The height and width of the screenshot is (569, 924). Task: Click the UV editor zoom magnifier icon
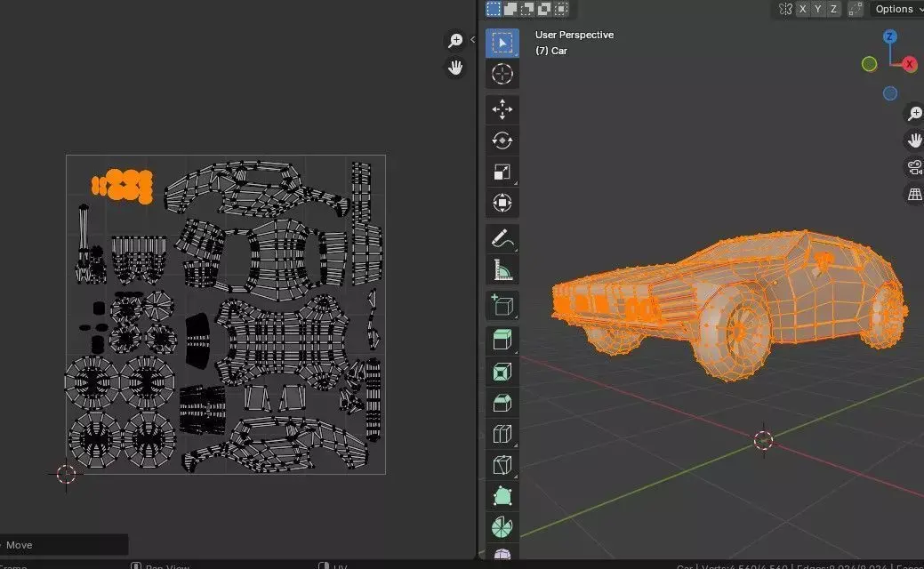pyautogui.click(x=455, y=41)
